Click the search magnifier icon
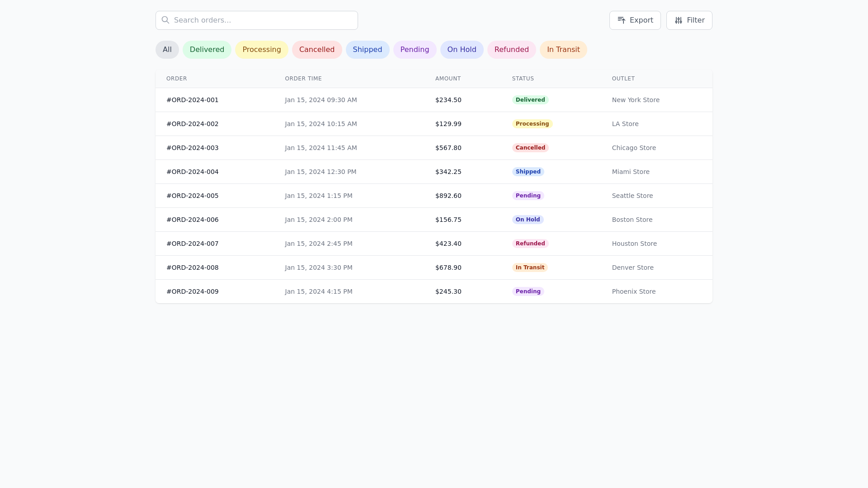 (165, 20)
